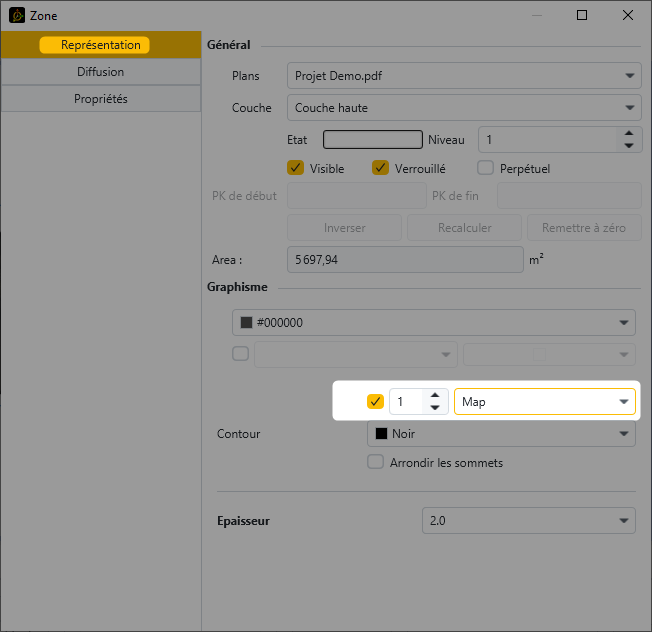Increment the highlighted spinner next to Map

pos(434,396)
